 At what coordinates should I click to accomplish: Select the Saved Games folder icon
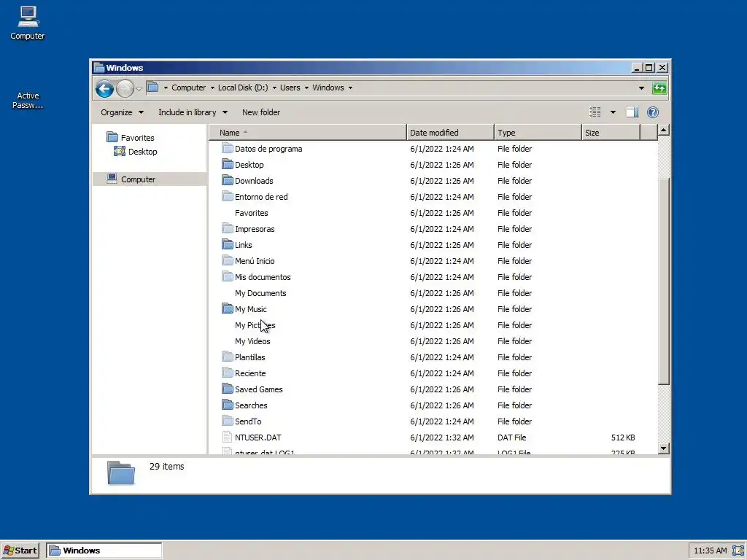(x=228, y=389)
